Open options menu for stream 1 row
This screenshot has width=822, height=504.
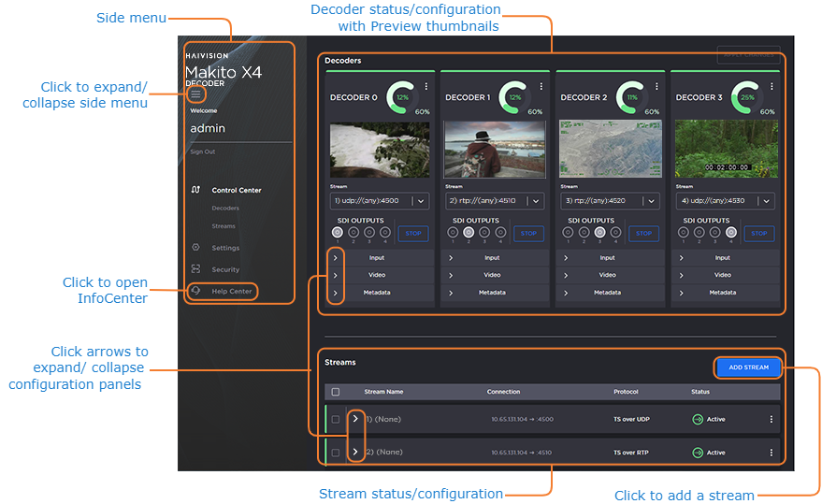(771, 419)
